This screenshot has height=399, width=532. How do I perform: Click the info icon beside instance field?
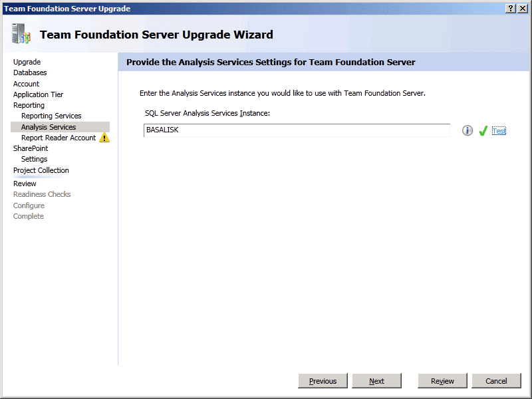tap(467, 131)
